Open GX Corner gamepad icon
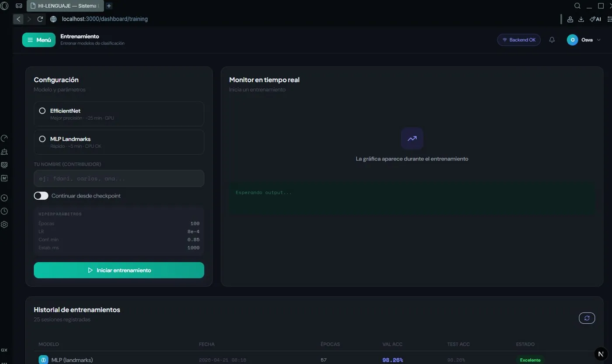This screenshot has width=612, height=364. (19, 6)
